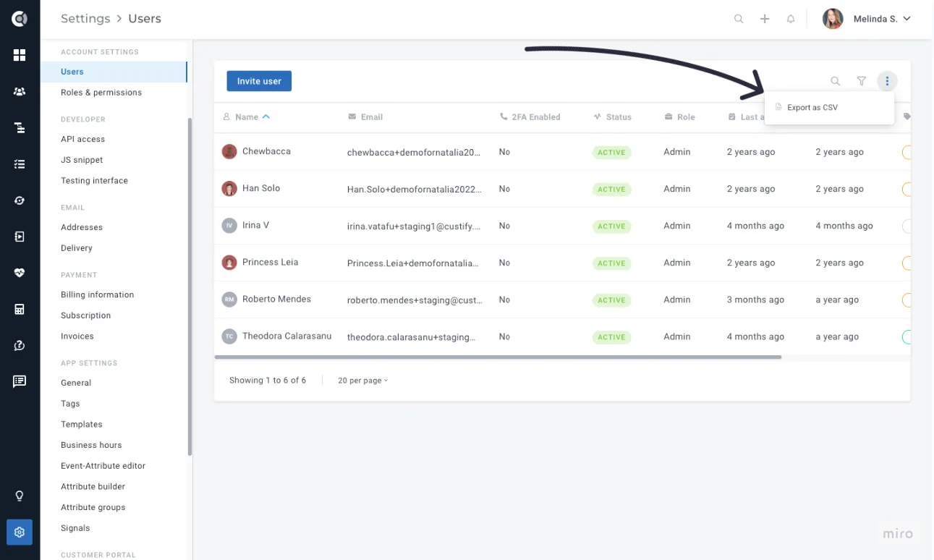Click the Email column header
This screenshot has height=560, width=934.
(365, 117)
